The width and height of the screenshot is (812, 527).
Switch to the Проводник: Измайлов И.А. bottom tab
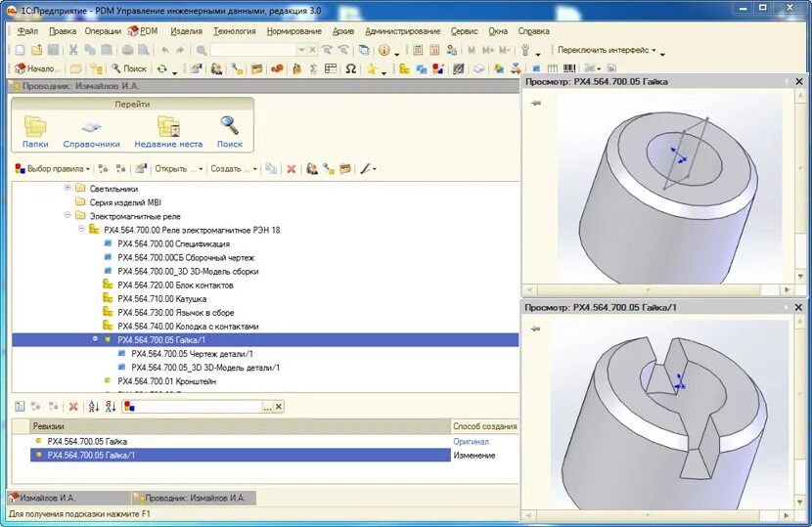pyautogui.click(x=194, y=498)
